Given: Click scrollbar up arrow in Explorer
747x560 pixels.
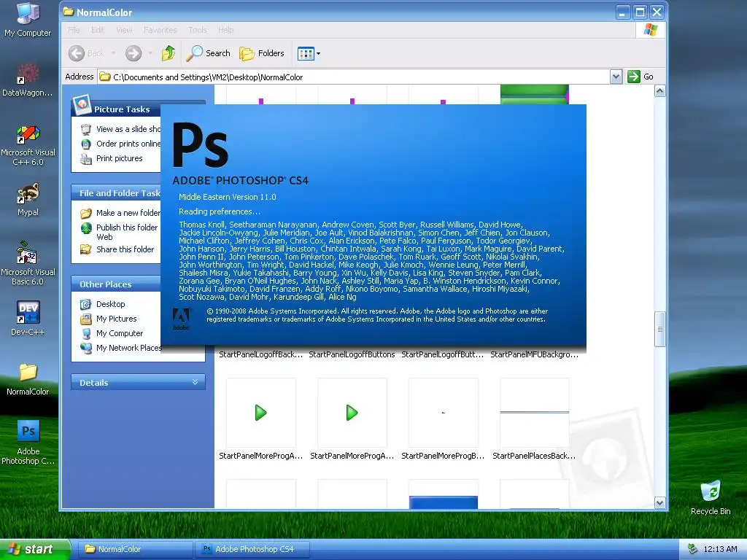Looking at the screenshot, I should 659,91.
